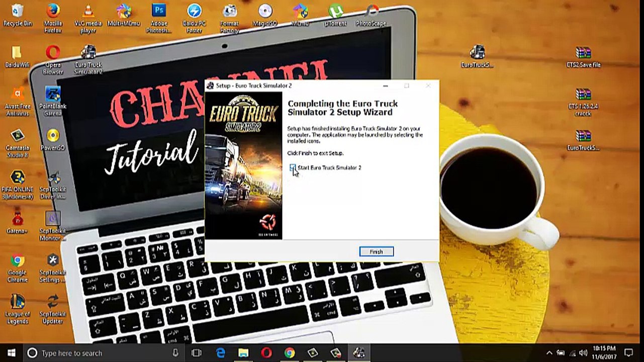Open EuroTruckS... truck icon on right desktop
The image size is (644, 362).
pyautogui.click(x=477, y=56)
